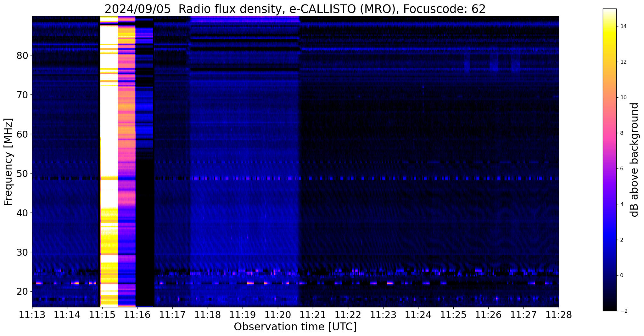The width and height of the screenshot is (644, 336).
Task: Click the 30 MHz frequency tick label
Action: 22,252
